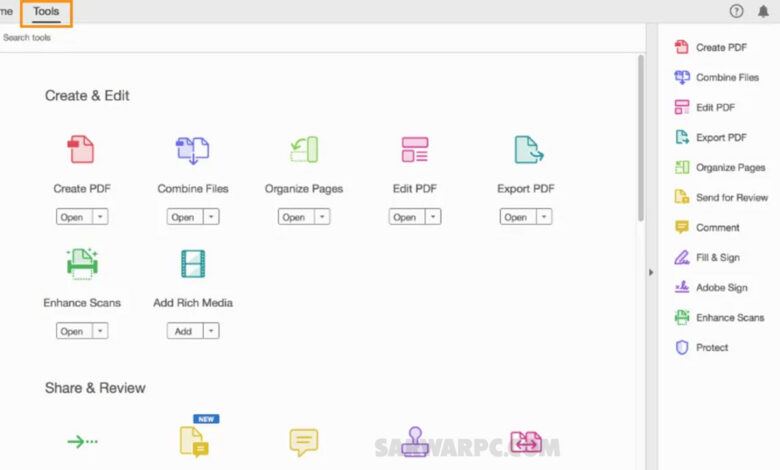
Task: Choose Export PDF shortcut in right sidebar
Action: (x=711, y=137)
